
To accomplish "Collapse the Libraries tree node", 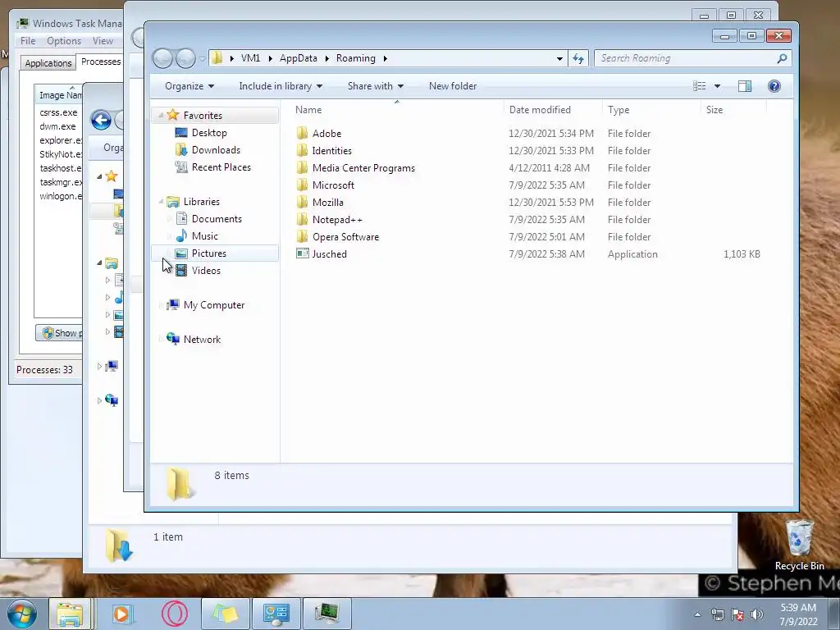I will [x=161, y=202].
